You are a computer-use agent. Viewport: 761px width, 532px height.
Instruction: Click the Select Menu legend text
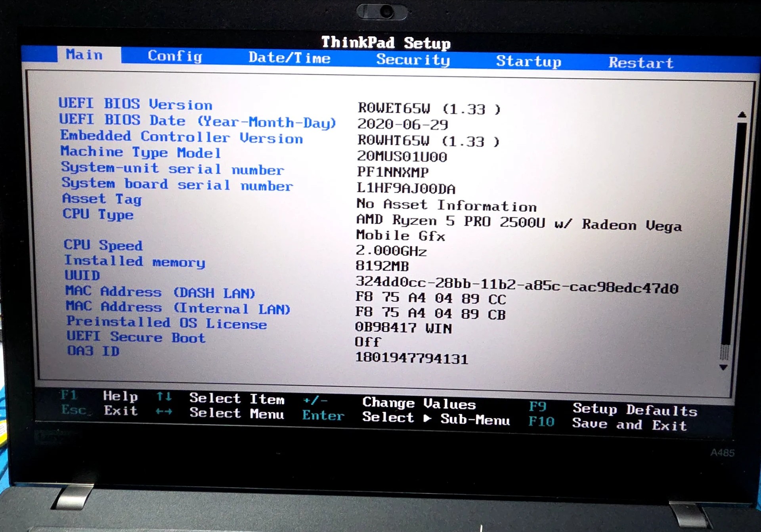click(237, 413)
